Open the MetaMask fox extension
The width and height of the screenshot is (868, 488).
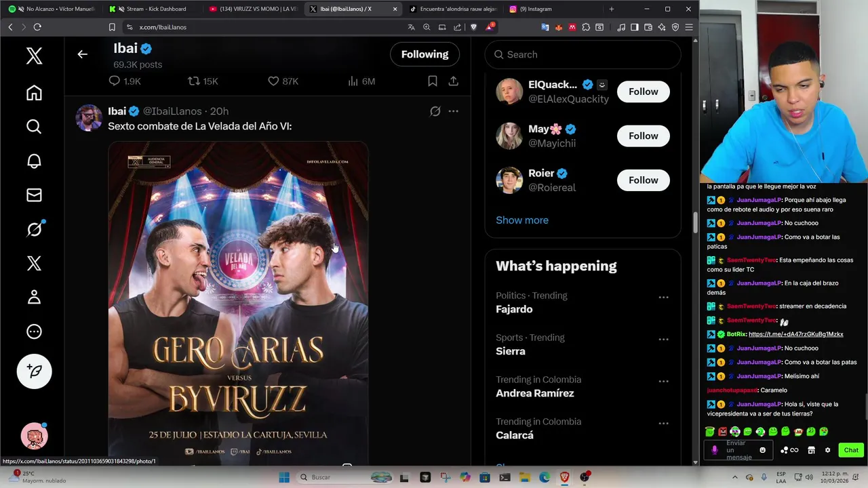[559, 27]
